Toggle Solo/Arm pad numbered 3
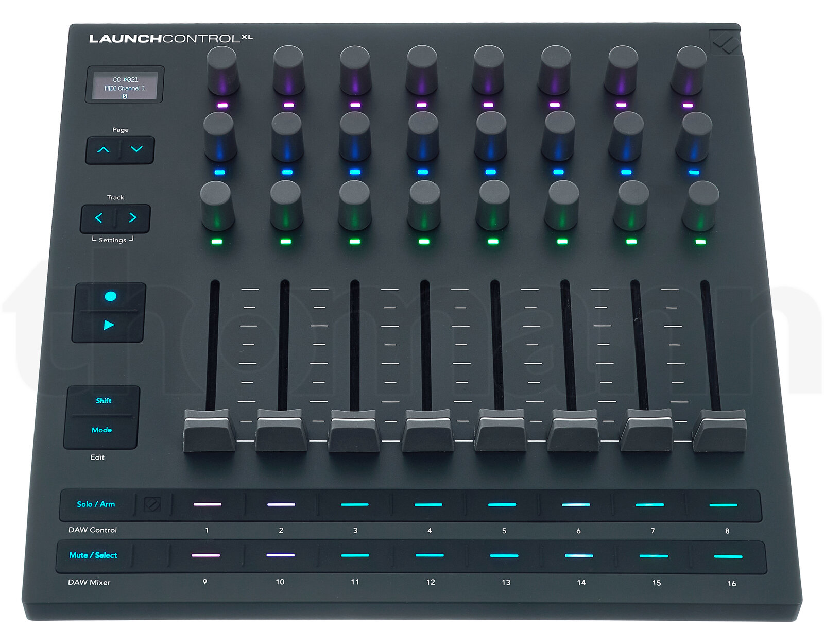Screen dimensions: 824x644 coord(355,504)
